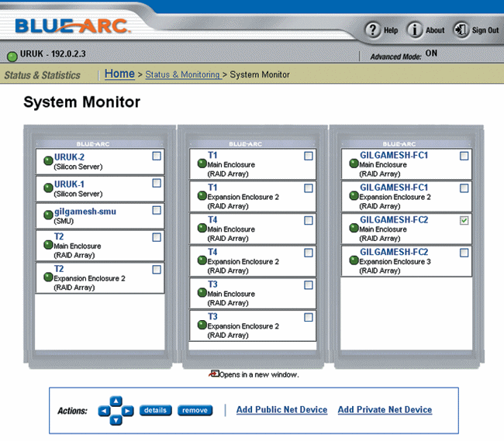Image resolution: width=504 pixels, height=441 pixels.
Task: Open the T4 link above Expansion Enclosure 2
Action: [212, 252]
